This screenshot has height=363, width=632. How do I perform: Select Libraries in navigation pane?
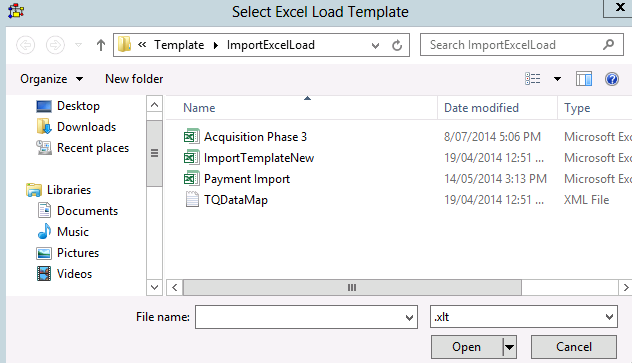[x=69, y=190]
